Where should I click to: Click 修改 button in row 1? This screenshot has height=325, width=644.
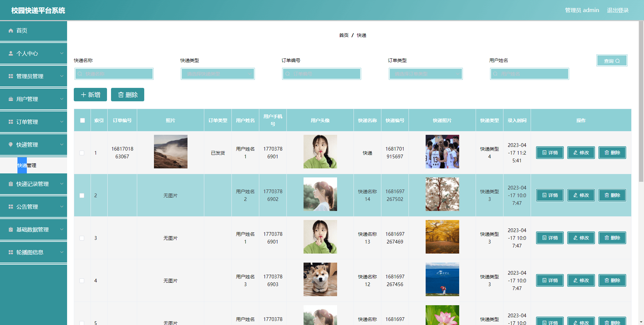tap(581, 153)
